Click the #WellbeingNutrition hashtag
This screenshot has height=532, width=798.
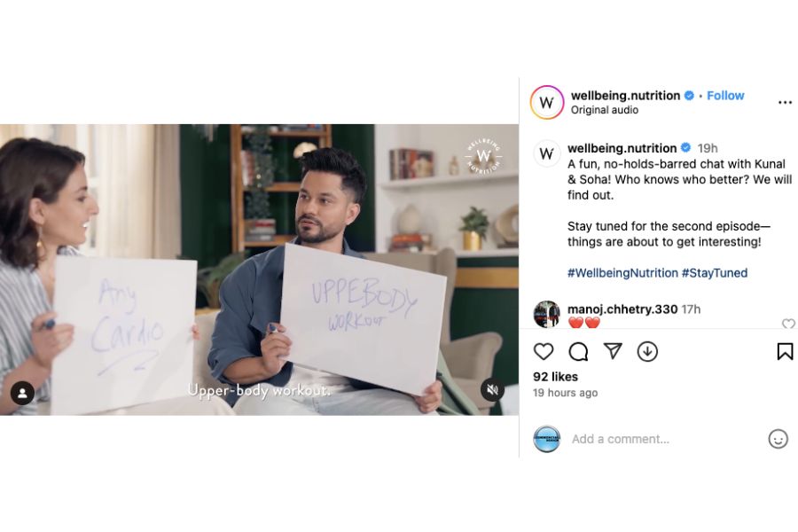[x=622, y=273]
